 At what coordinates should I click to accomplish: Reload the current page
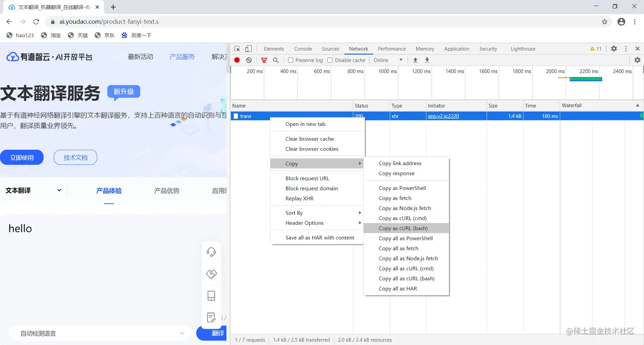pos(36,22)
